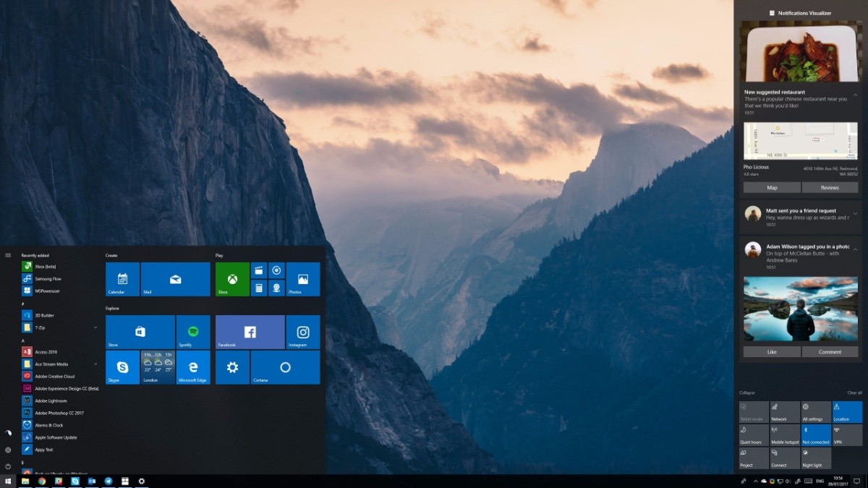This screenshot has width=868, height=488.
Task: Click the Chrome icon in the taskbar
Action: [x=42, y=481]
